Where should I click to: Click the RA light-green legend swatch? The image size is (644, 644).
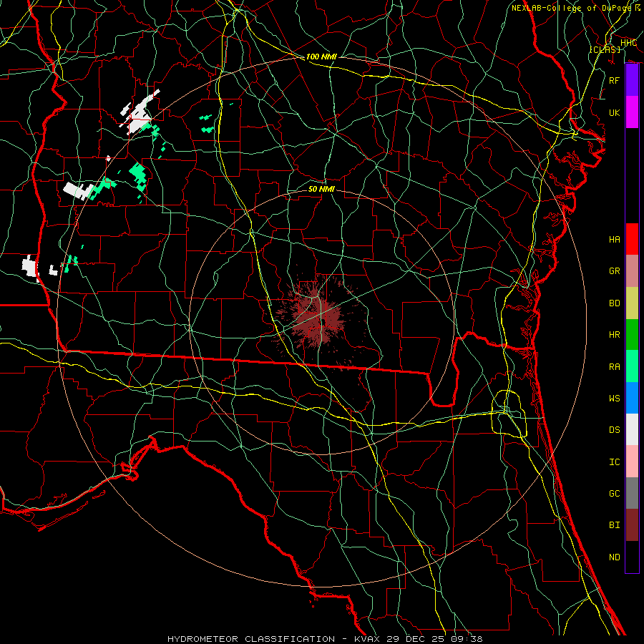(632, 366)
